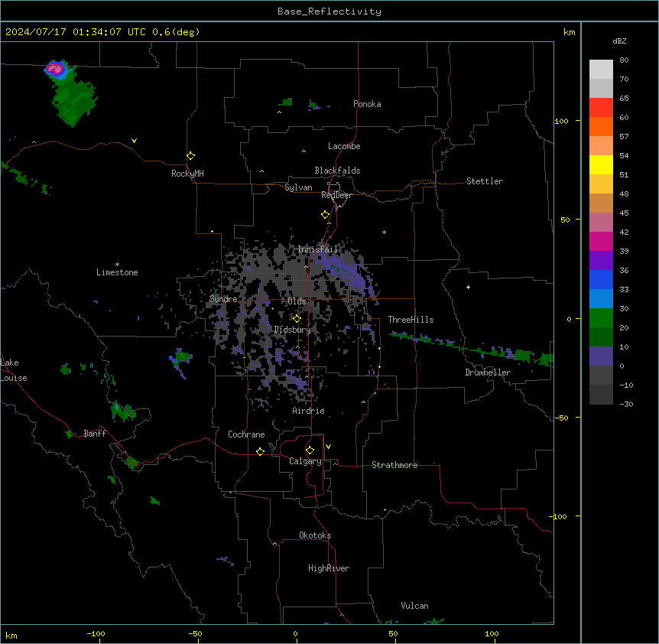Click the dBZ legend heading

coord(619,41)
